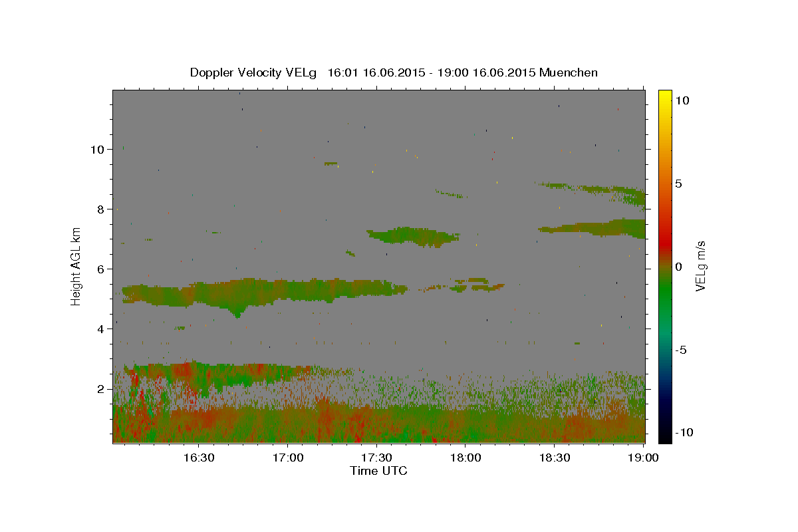798x532 pixels.
Task: Click the colorbar value -10 label
Action: click(x=684, y=432)
